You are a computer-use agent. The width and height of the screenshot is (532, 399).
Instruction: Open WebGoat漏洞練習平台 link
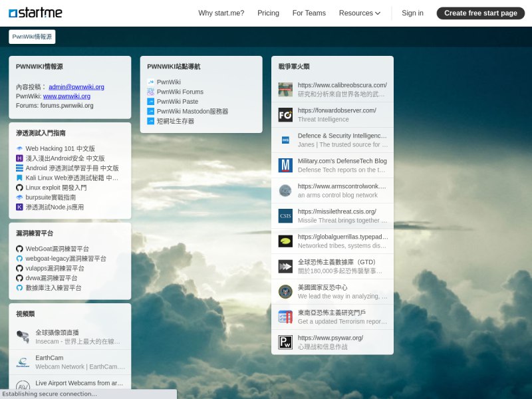point(57,249)
